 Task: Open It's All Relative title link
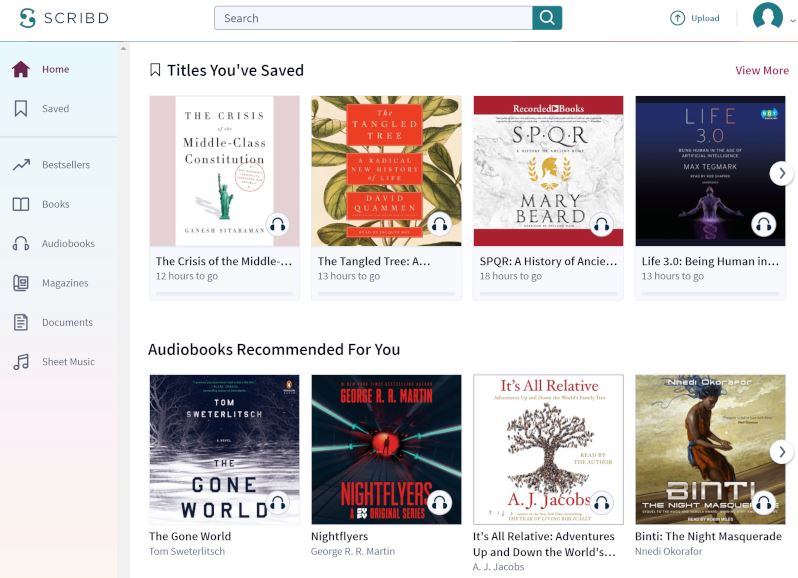(x=544, y=544)
